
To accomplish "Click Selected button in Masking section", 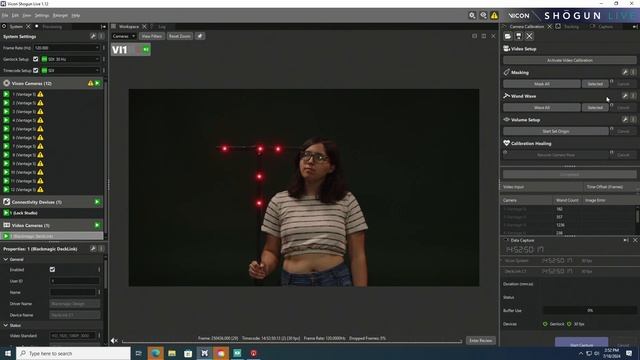I will click(595, 84).
